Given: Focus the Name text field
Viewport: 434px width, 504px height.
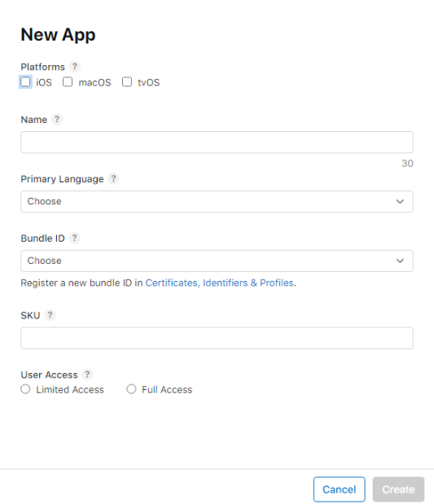Looking at the screenshot, I should [217, 142].
